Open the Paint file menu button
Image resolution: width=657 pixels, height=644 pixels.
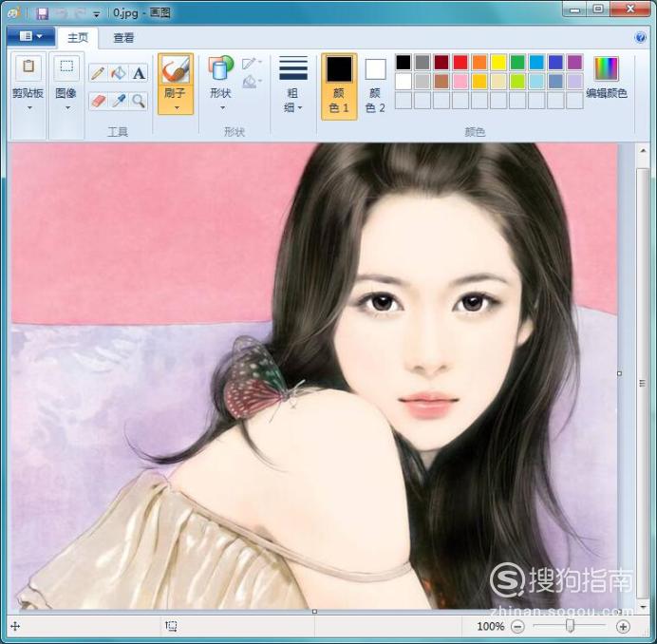tap(31, 37)
